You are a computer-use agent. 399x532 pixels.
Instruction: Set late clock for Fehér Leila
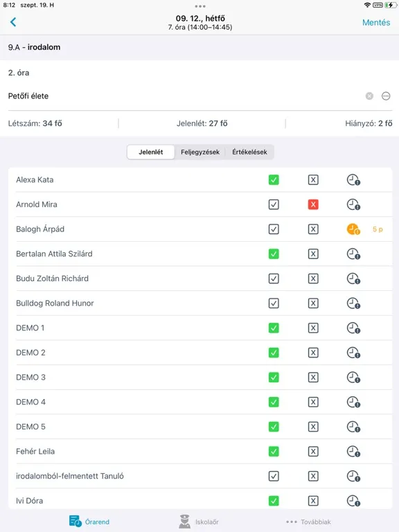point(353,452)
